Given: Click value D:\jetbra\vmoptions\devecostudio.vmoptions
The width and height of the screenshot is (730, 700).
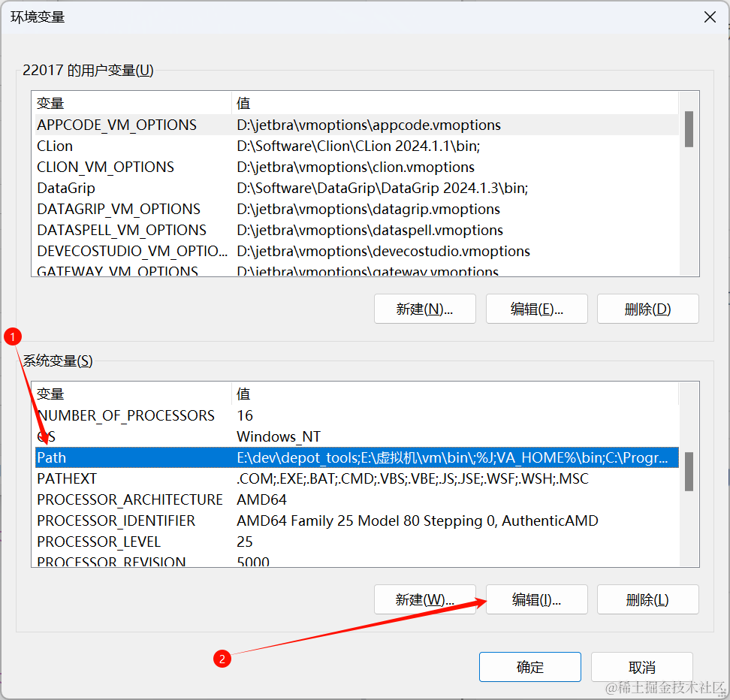Looking at the screenshot, I should 383,251.
